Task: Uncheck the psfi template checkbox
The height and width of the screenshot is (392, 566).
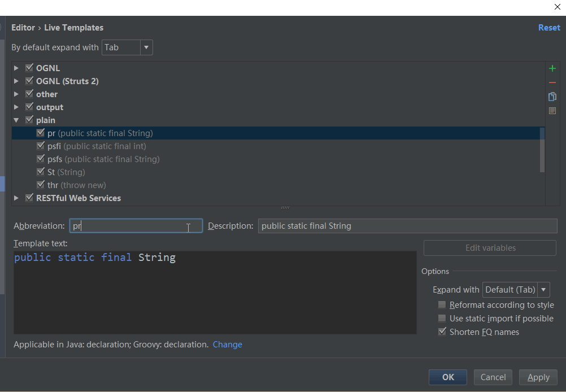Action: click(x=41, y=146)
